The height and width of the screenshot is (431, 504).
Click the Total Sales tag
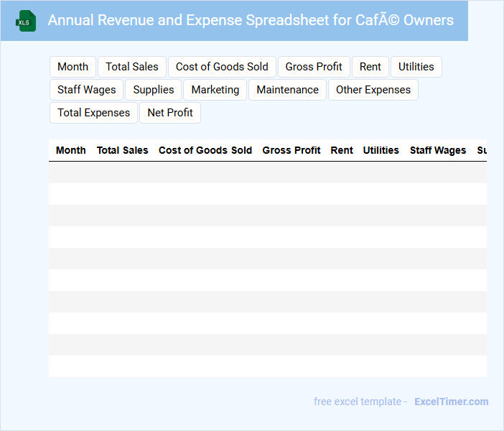(132, 67)
